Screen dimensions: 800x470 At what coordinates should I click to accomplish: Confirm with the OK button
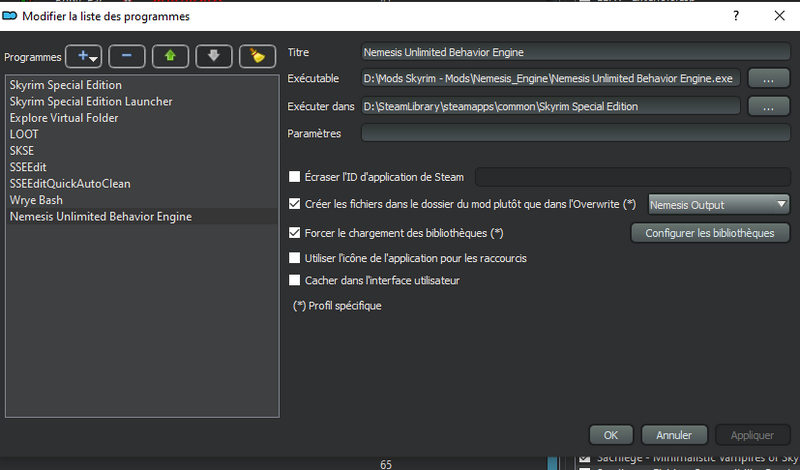(610, 435)
